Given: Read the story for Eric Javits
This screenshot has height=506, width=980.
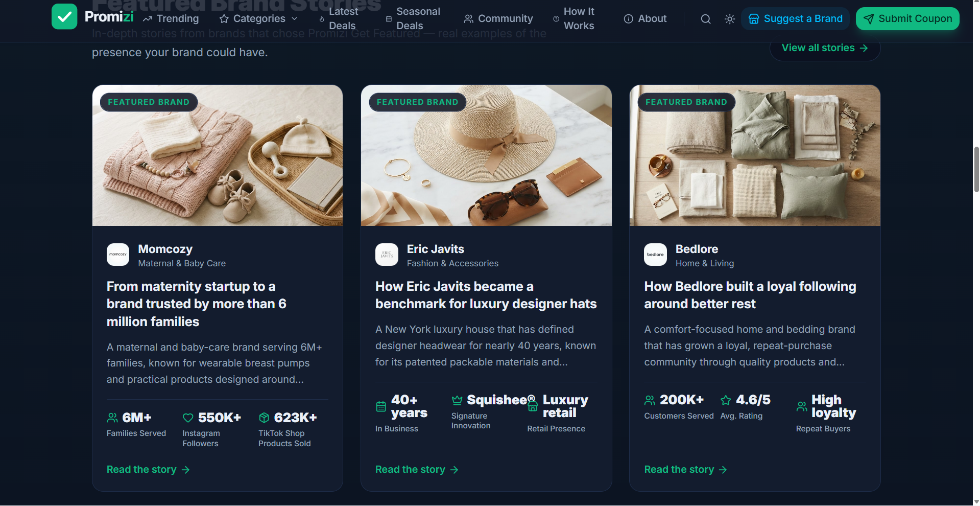Looking at the screenshot, I should pos(417,470).
